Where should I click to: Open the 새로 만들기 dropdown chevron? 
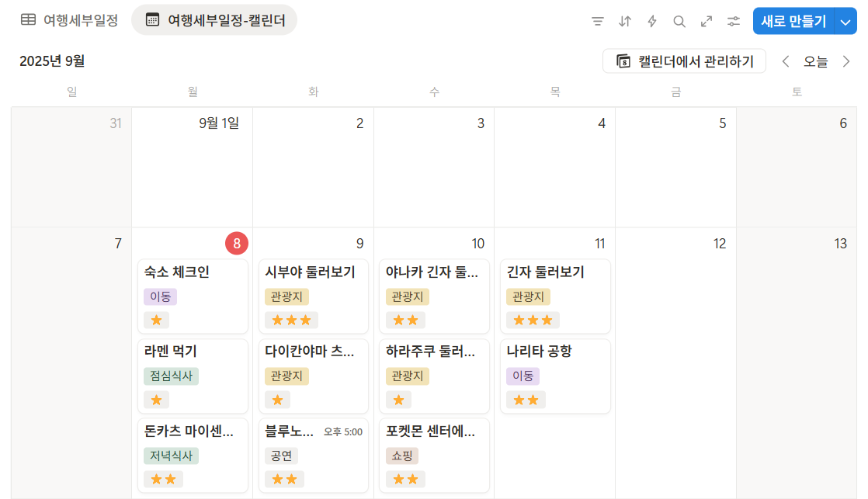point(844,21)
